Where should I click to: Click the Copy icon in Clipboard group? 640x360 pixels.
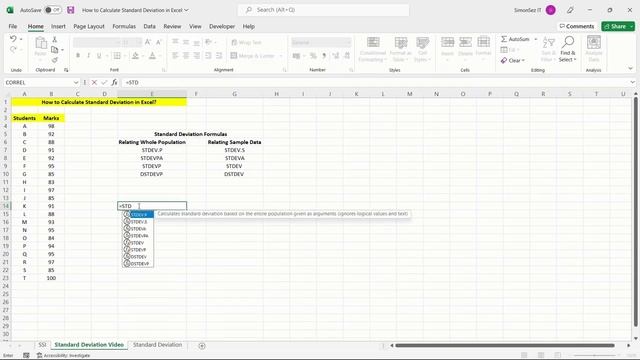point(54,49)
